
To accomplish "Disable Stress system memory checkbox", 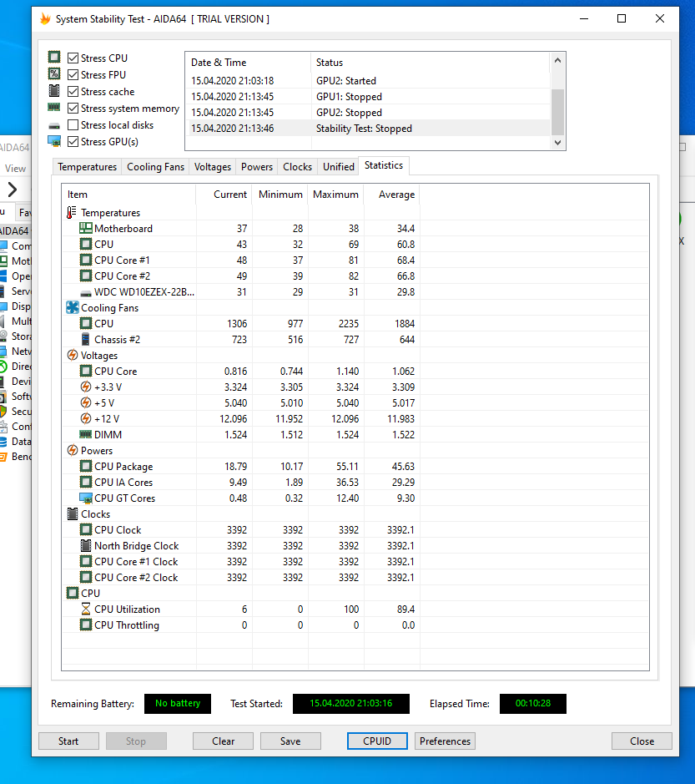I will [73, 108].
